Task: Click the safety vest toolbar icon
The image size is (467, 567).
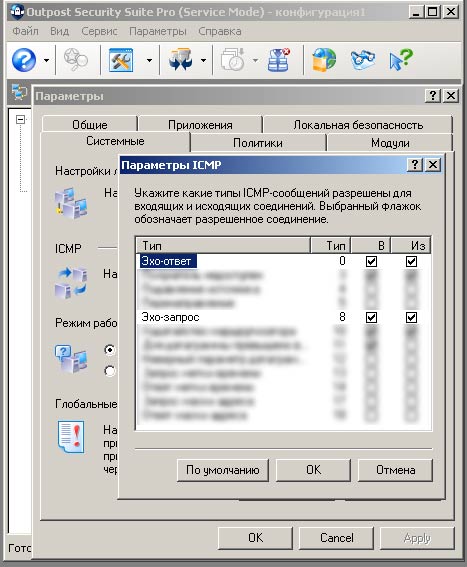Action: coord(279,60)
